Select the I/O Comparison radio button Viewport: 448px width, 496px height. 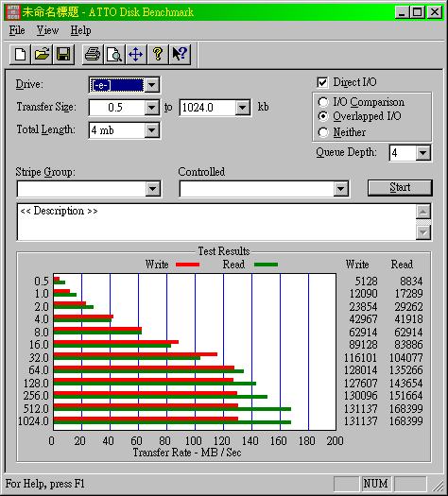pyautogui.click(x=323, y=102)
